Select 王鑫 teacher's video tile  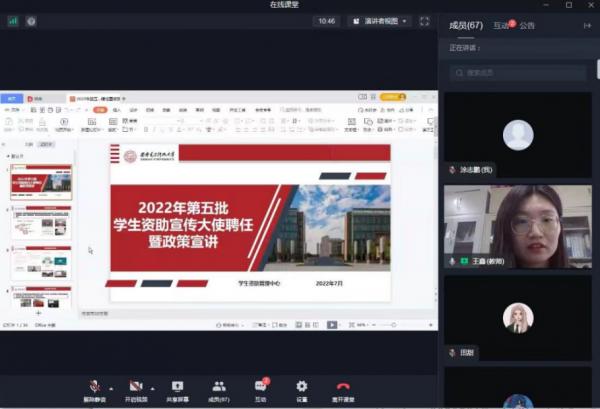coord(518,226)
